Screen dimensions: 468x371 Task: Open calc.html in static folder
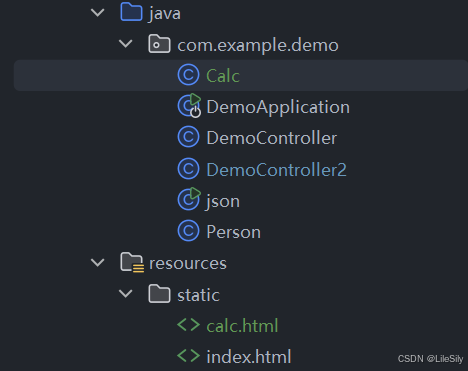pyautogui.click(x=242, y=326)
